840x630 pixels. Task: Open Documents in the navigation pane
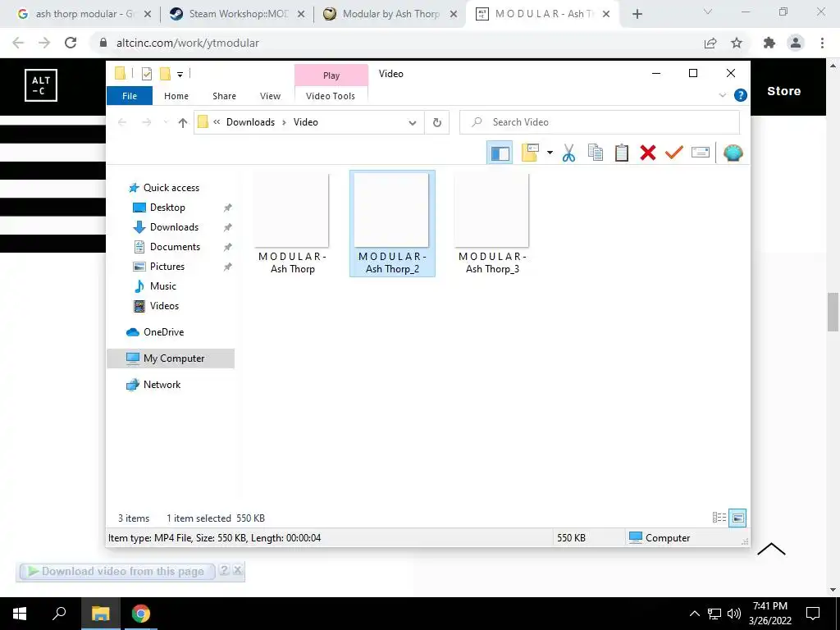coord(175,247)
